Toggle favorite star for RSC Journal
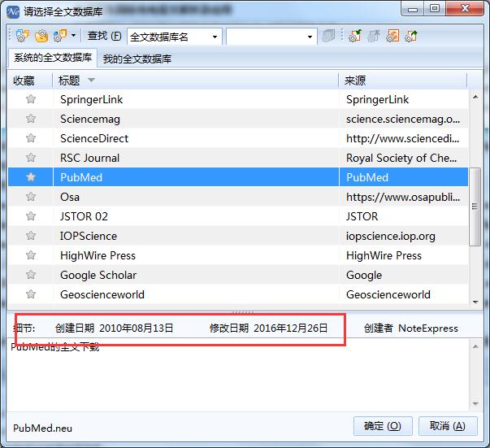The height and width of the screenshot is (448, 490). (x=31, y=158)
